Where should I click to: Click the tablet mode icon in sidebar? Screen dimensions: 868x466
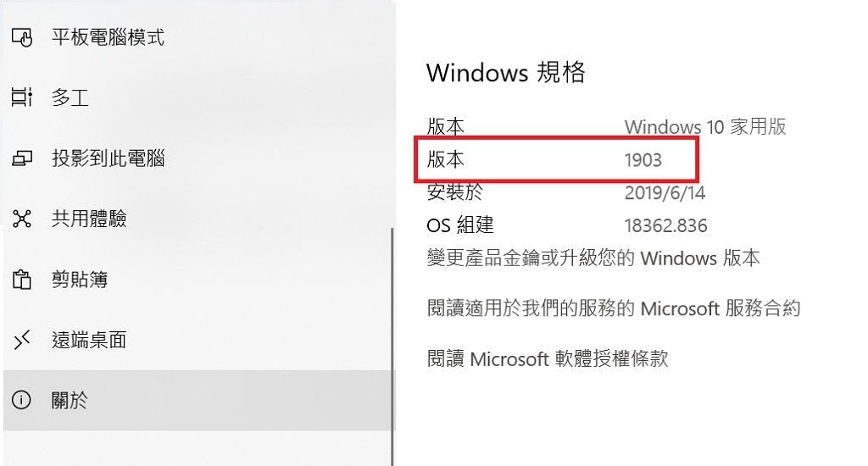pos(22,38)
